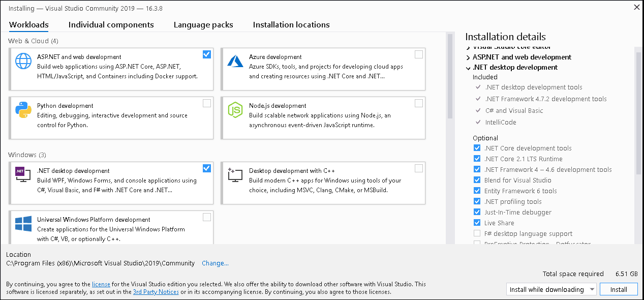Uncheck .NET Core 2.1 LTS Runtime
The width and height of the screenshot is (644, 300).
(x=477, y=159)
